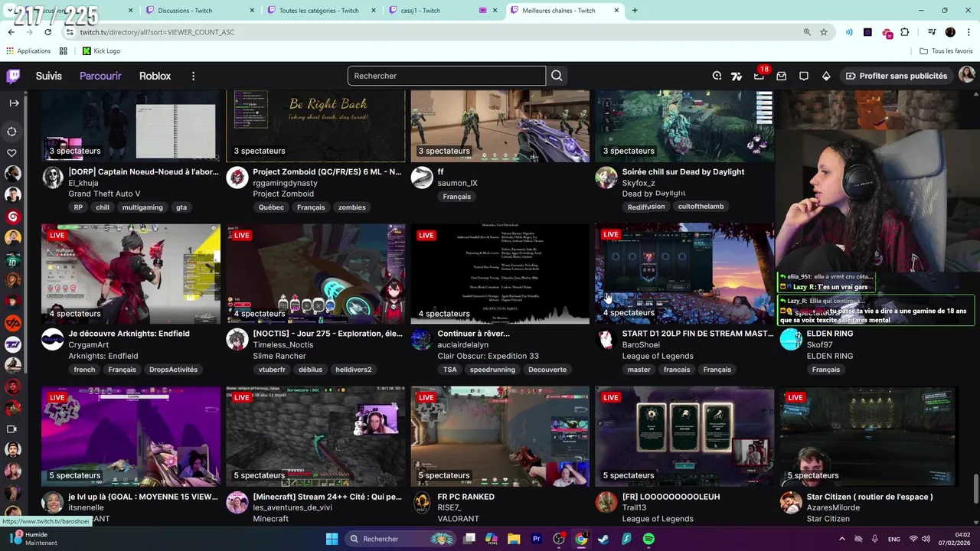Open the Twitch inbox mail icon
This screenshot has width=980, height=551.
click(782, 76)
